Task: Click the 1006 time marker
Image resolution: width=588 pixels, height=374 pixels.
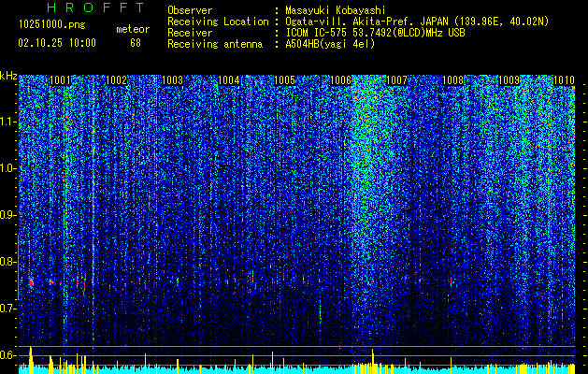Action: tap(340, 80)
